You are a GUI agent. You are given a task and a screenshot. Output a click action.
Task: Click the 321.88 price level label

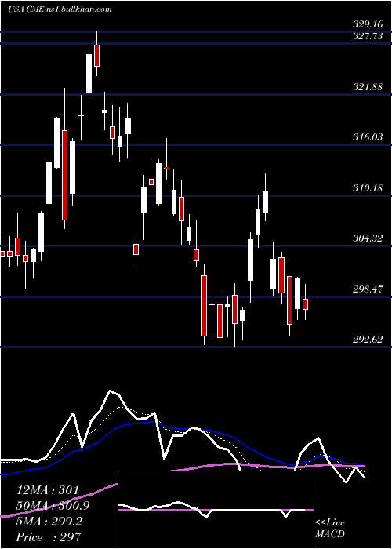(368, 87)
